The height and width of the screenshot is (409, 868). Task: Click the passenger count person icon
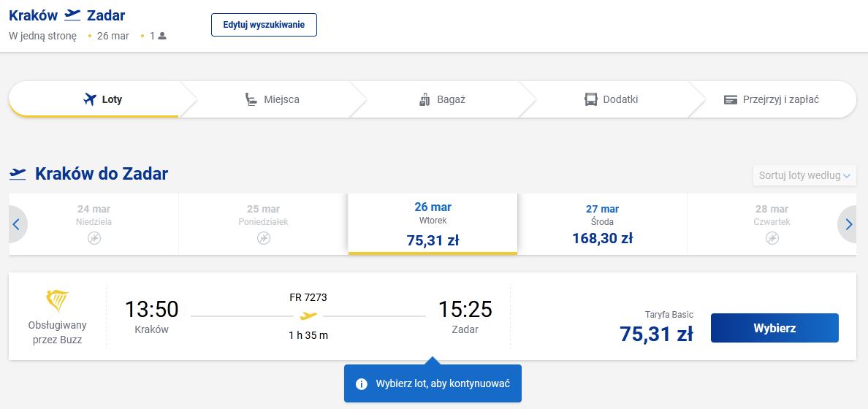tap(162, 36)
